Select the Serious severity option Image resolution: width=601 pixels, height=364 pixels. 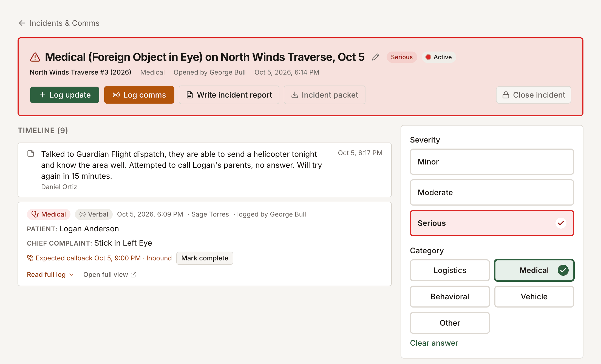pyautogui.click(x=492, y=223)
